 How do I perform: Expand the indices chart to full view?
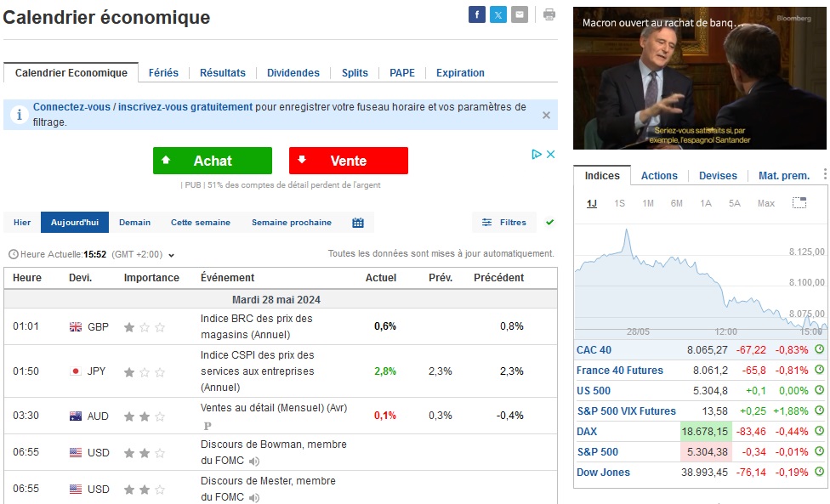coord(799,202)
